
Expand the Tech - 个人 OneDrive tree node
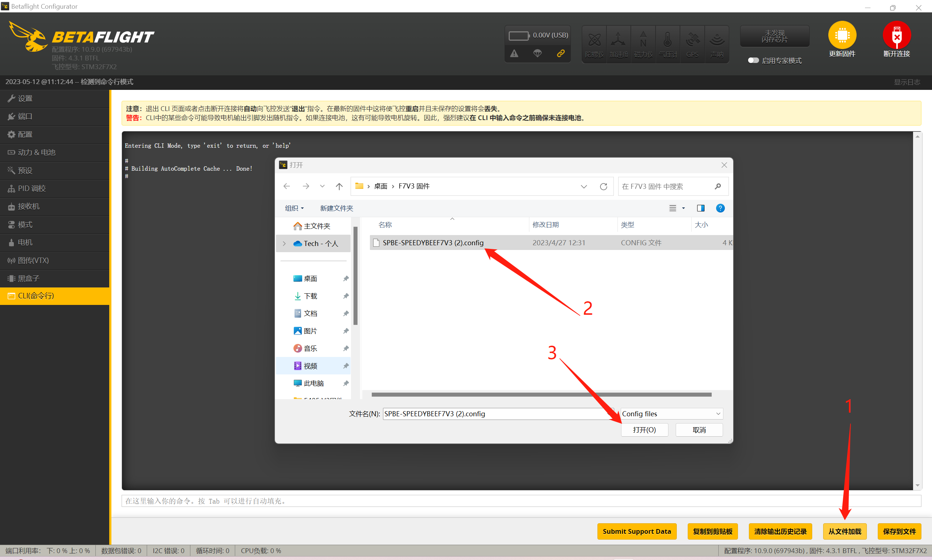[284, 243]
